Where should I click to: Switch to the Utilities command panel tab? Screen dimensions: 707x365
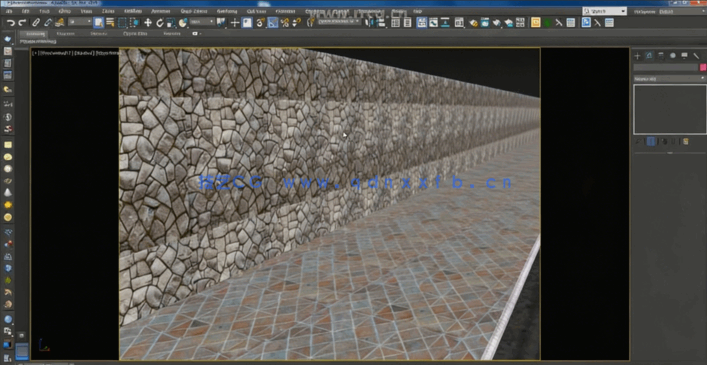pyautogui.click(x=696, y=56)
